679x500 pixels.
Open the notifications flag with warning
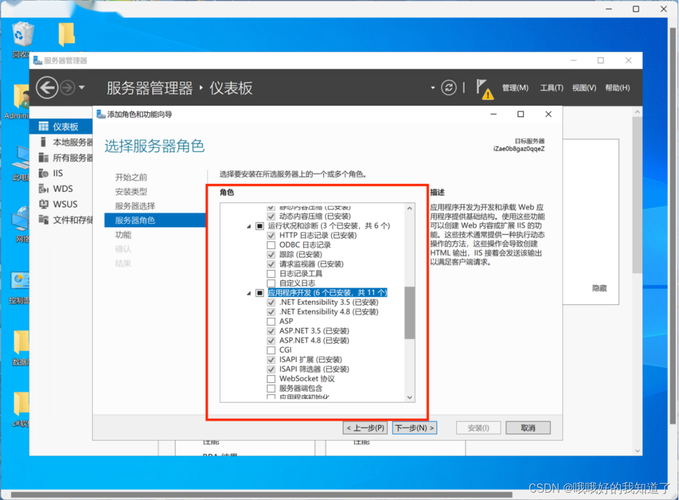point(483,89)
